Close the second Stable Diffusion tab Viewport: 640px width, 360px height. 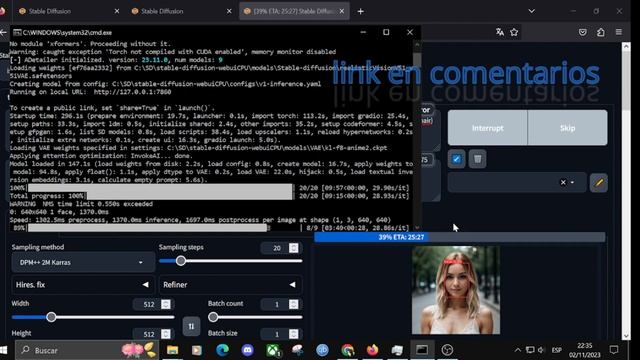point(229,11)
